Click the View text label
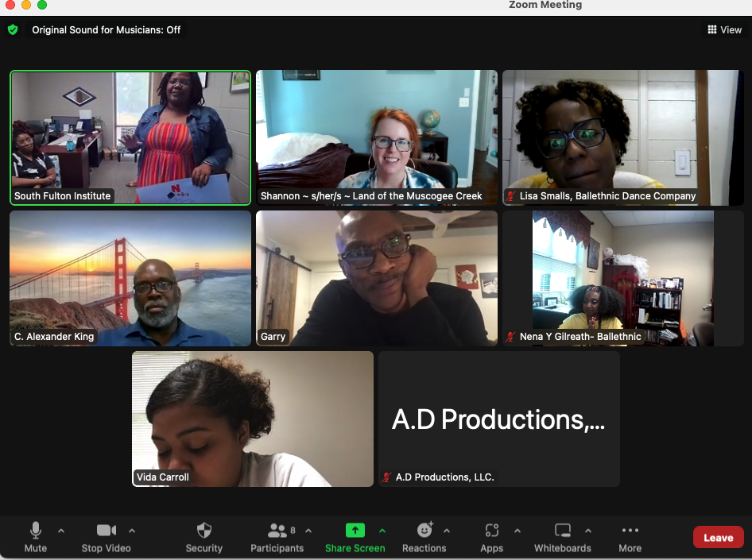 [x=731, y=29]
